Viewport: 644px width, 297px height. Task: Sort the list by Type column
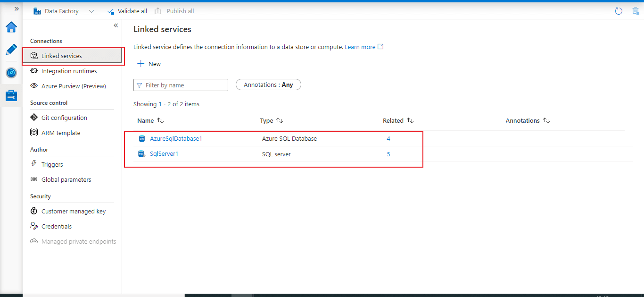click(280, 121)
